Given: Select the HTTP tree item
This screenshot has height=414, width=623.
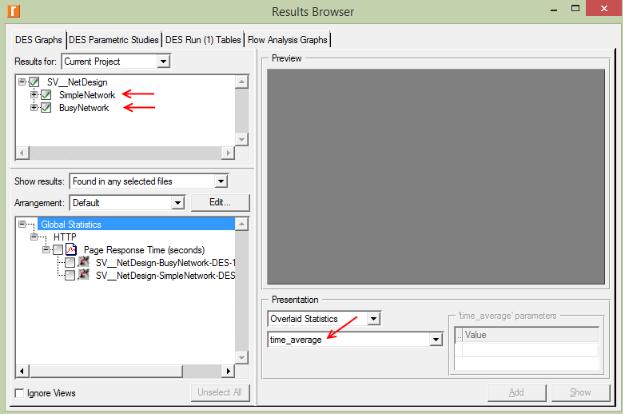Looking at the screenshot, I should (x=65, y=237).
